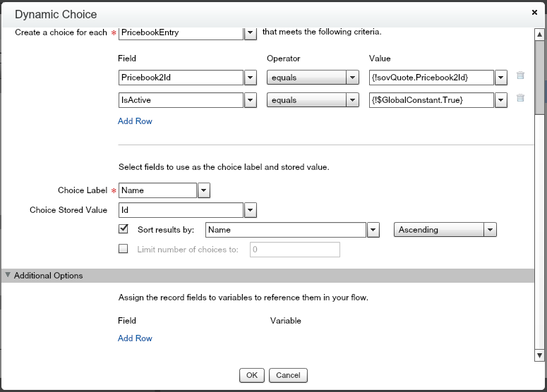Click Add Row under filter criteria
This screenshot has height=392, width=547.
(135, 121)
